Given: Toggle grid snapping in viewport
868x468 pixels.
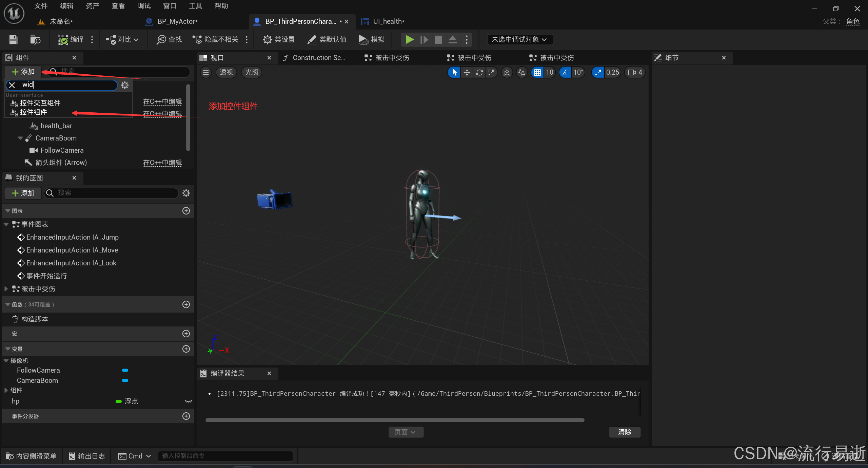Looking at the screenshot, I should click(537, 72).
